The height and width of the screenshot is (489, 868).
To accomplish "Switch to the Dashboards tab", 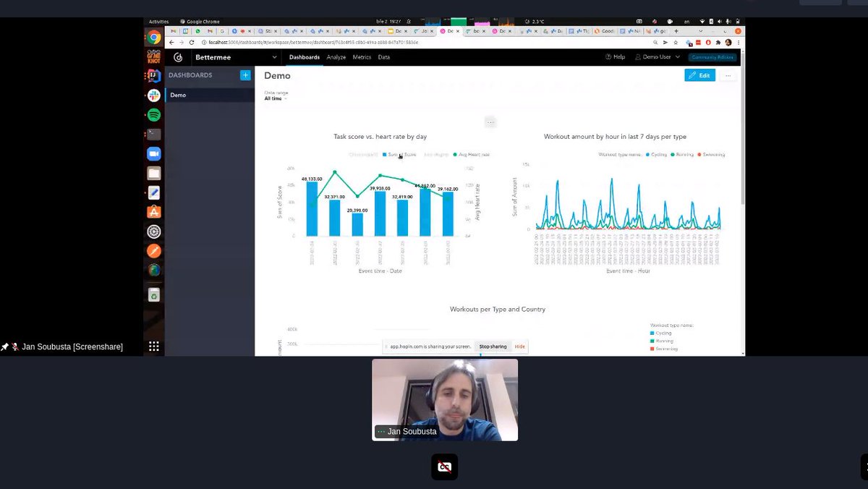I will coord(305,57).
